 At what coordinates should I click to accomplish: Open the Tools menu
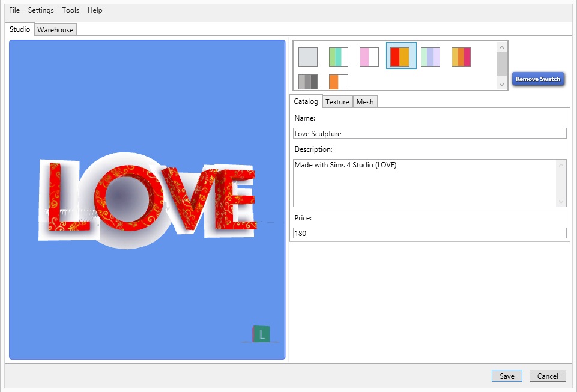coord(70,10)
